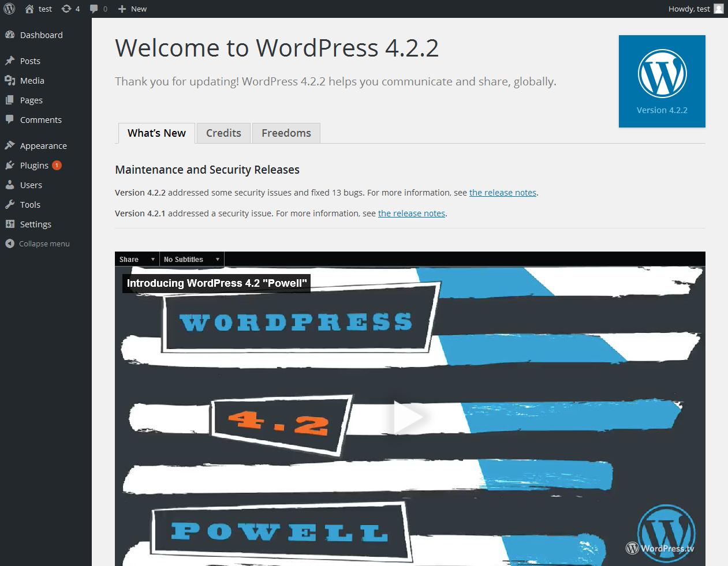Click the Pages icon in sidebar
The image size is (728, 566).
(10, 100)
